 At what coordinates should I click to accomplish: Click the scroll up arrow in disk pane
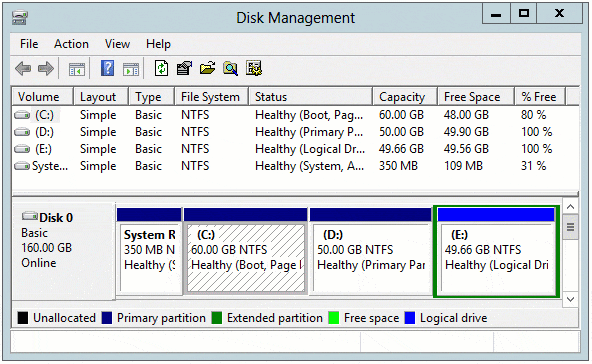click(570, 207)
